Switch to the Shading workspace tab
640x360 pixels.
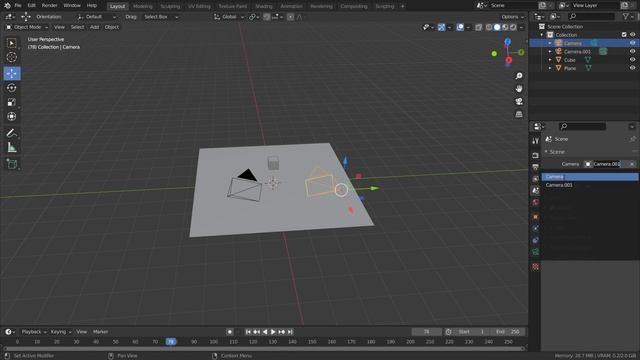(x=264, y=6)
